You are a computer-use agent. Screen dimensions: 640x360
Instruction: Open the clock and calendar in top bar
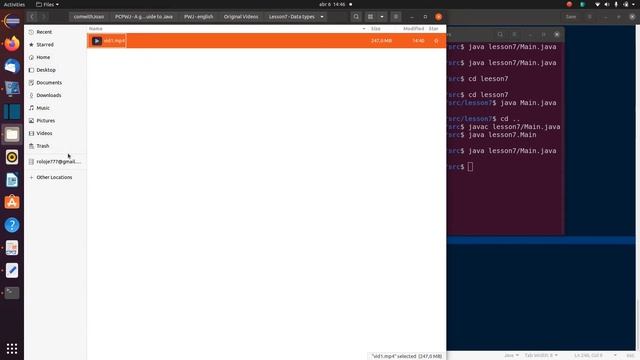tap(332, 4)
